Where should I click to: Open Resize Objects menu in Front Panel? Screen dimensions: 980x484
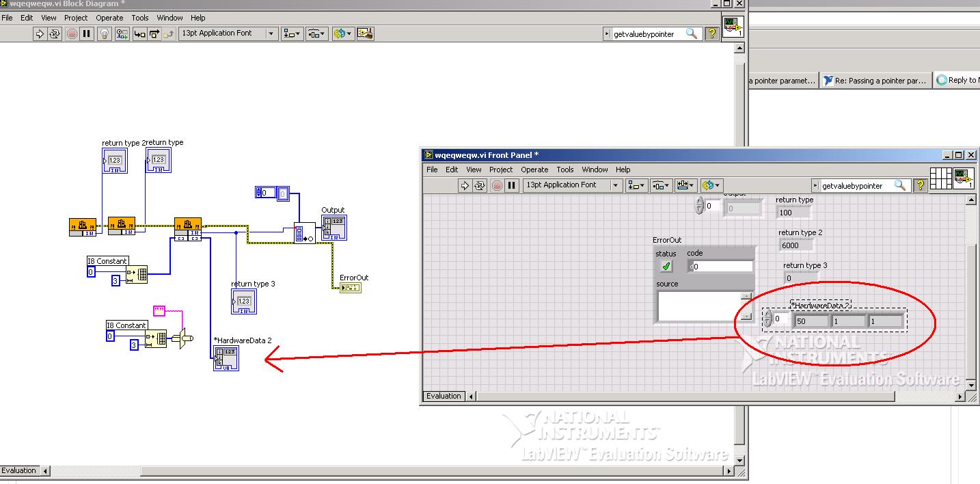(685, 185)
